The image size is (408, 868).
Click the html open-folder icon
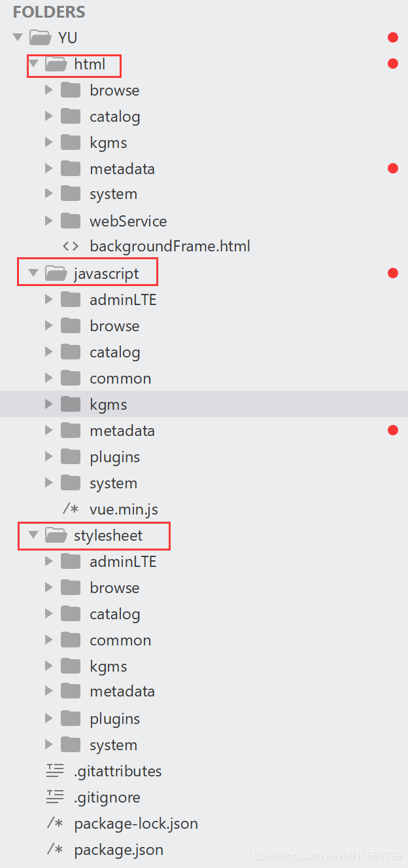coord(56,63)
